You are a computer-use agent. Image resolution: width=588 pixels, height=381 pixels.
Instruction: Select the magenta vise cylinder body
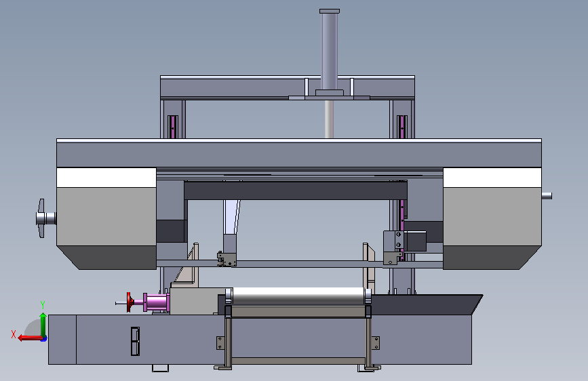[x=157, y=302]
